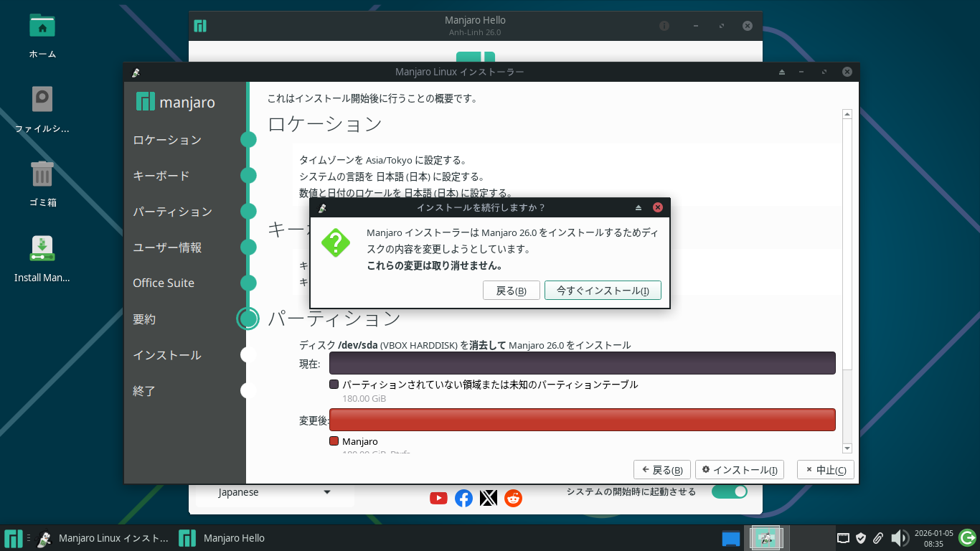Click the green logout icon in taskbar

point(967,538)
